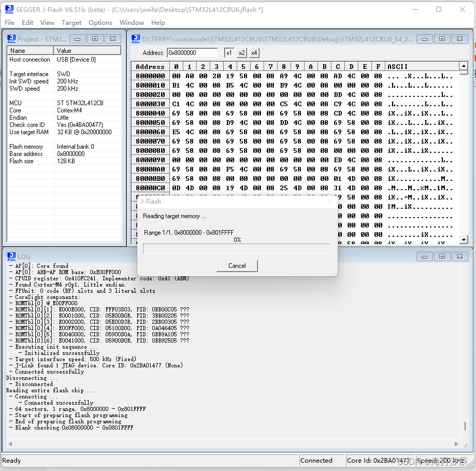The width and height of the screenshot is (476, 471).
Task: Minimize the hex data window
Action: (x=424, y=39)
